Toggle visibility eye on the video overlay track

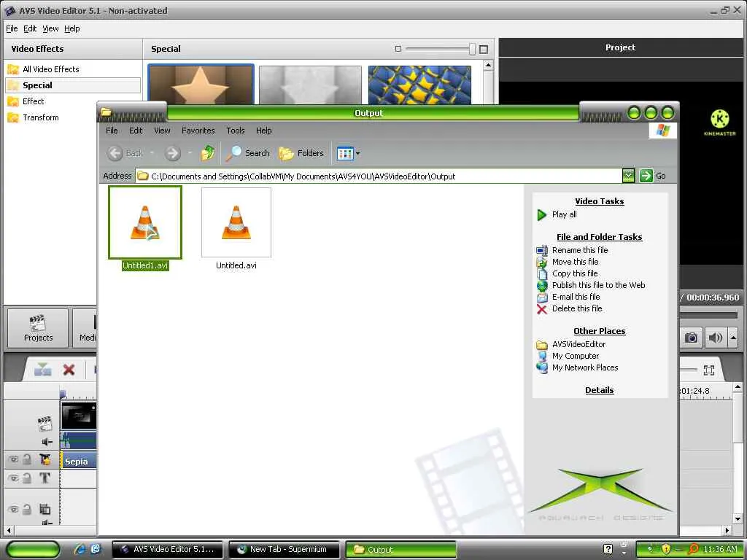tap(13, 509)
